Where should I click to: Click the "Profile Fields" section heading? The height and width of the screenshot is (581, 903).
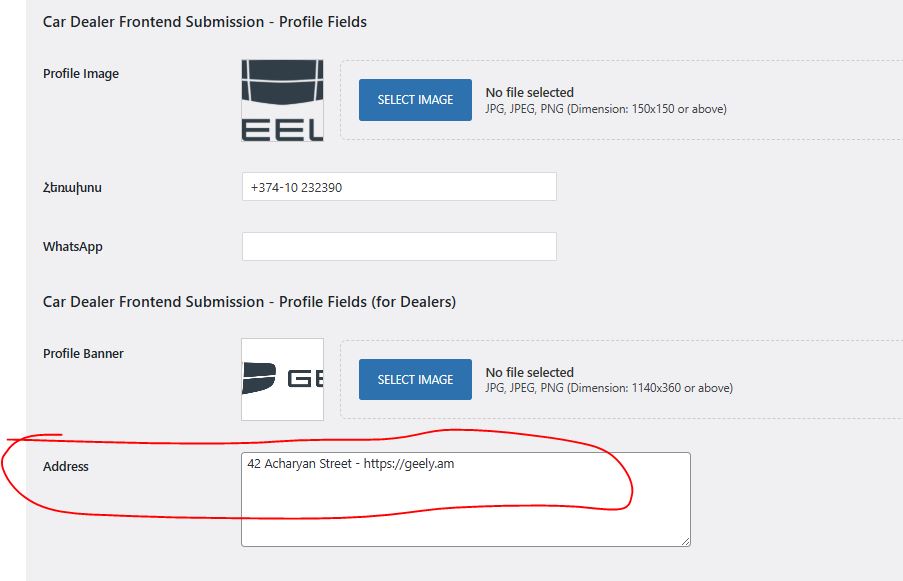click(205, 22)
